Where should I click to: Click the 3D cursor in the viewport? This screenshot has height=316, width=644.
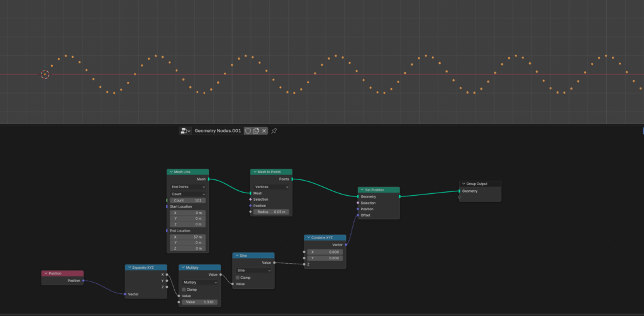coord(45,74)
